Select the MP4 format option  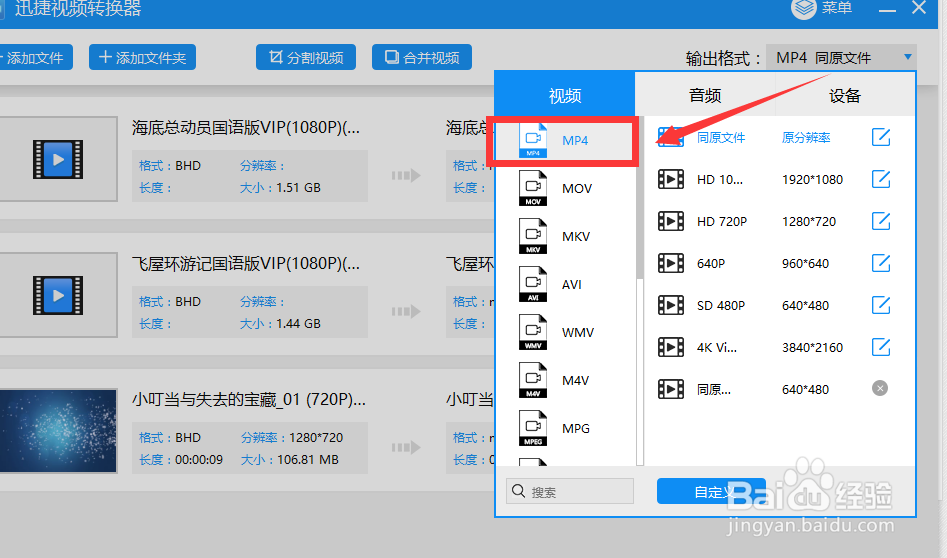pyautogui.click(x=565, y=141)
